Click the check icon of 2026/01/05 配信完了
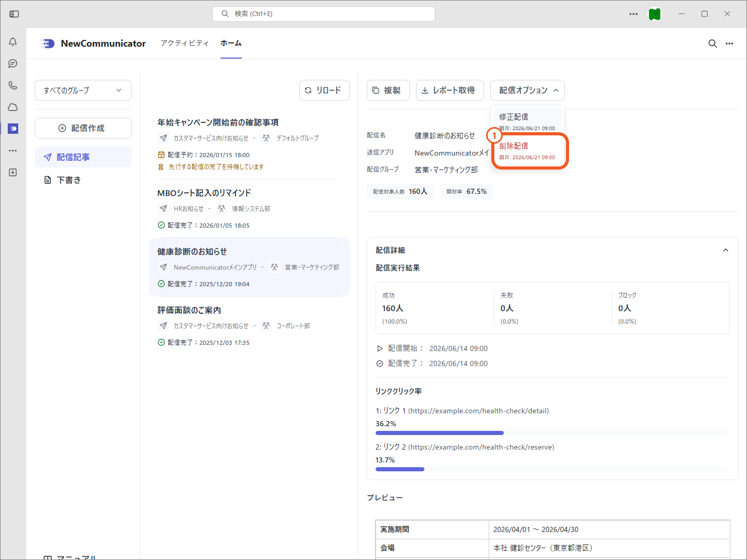The height and width of the screenshot is (560, 747). (x=161, y=225)
